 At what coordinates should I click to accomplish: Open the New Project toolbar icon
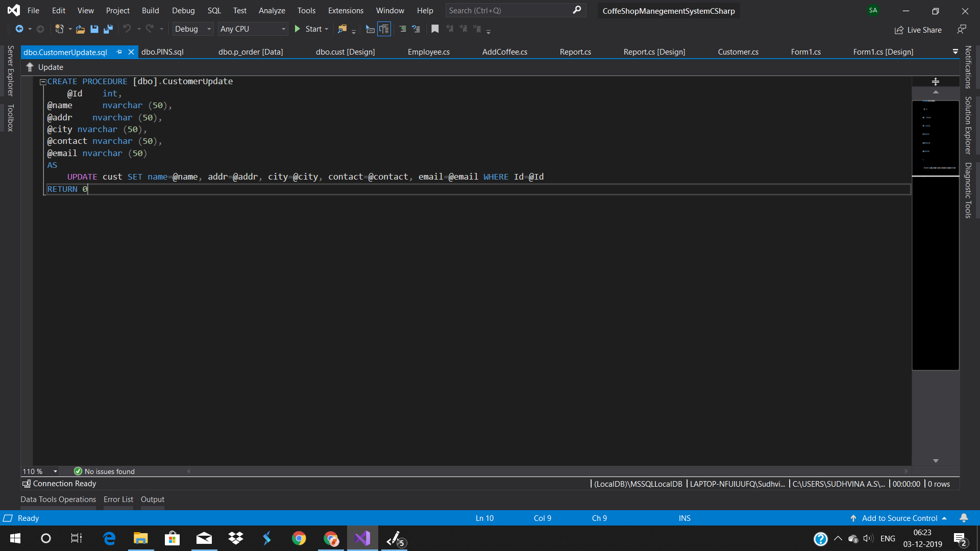61,29
